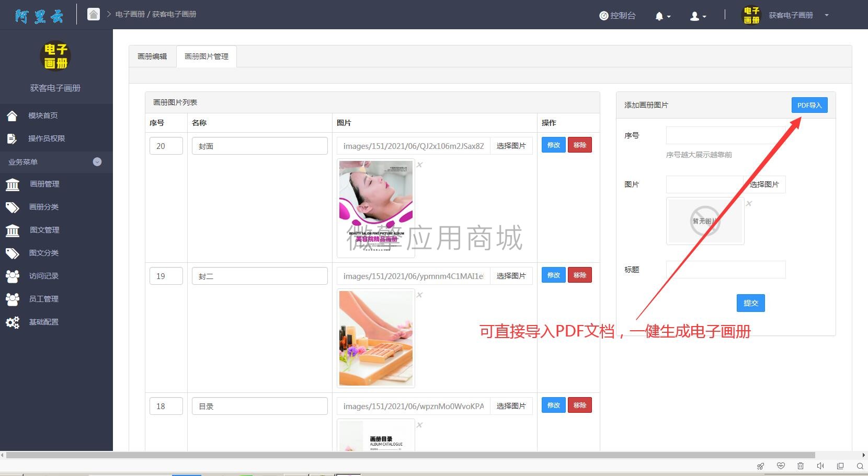Click 修改 for the 目录 row

click(x=554, y=405)
